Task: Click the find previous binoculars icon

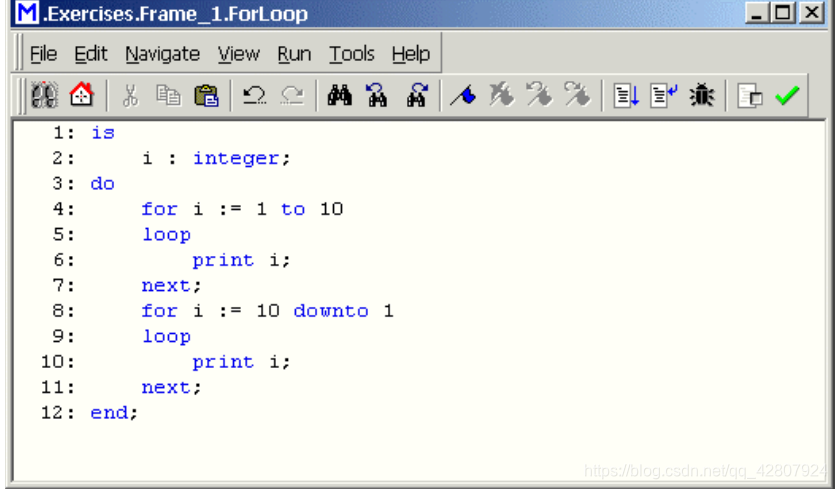Action: [x=377, y=96]
